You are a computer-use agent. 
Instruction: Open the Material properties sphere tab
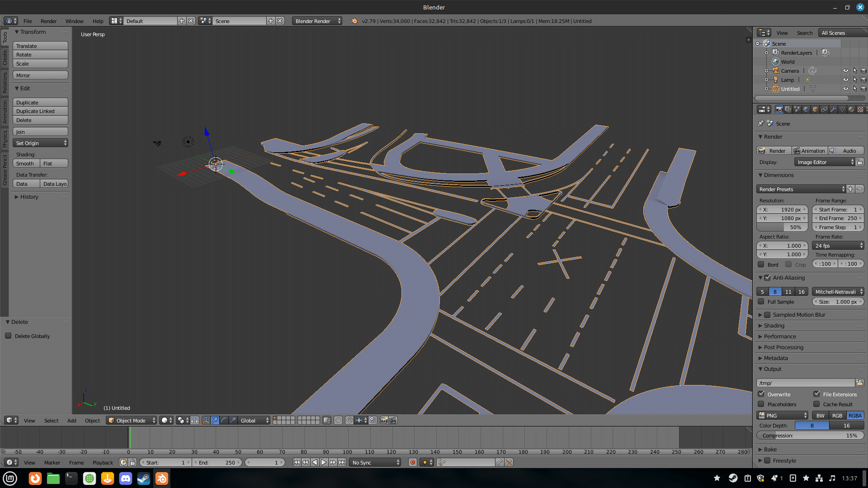pos(851,109)
